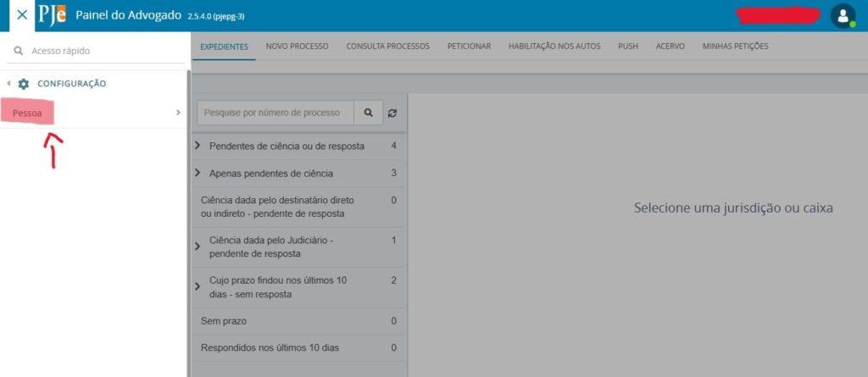Click Selecione uma jurisdição ou caixa text
The height and width of the screenshot is (377, 868).
(x=733, y=208)
